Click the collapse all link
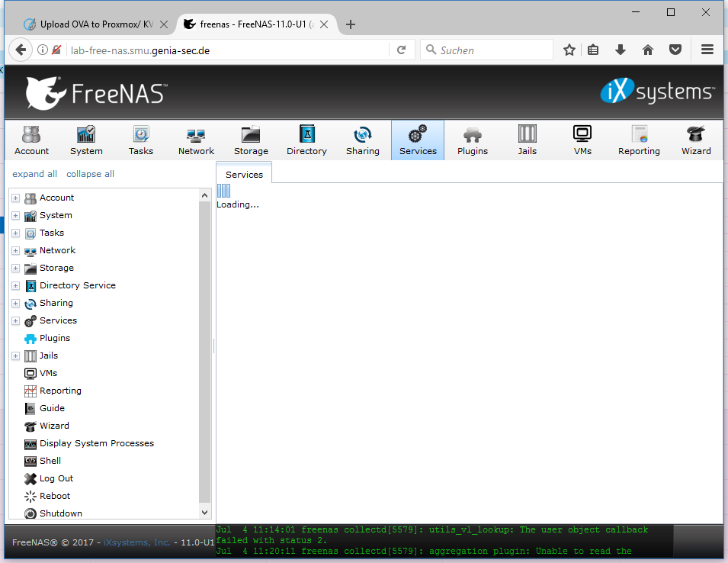The image size is (728, 563). [90, 174]
